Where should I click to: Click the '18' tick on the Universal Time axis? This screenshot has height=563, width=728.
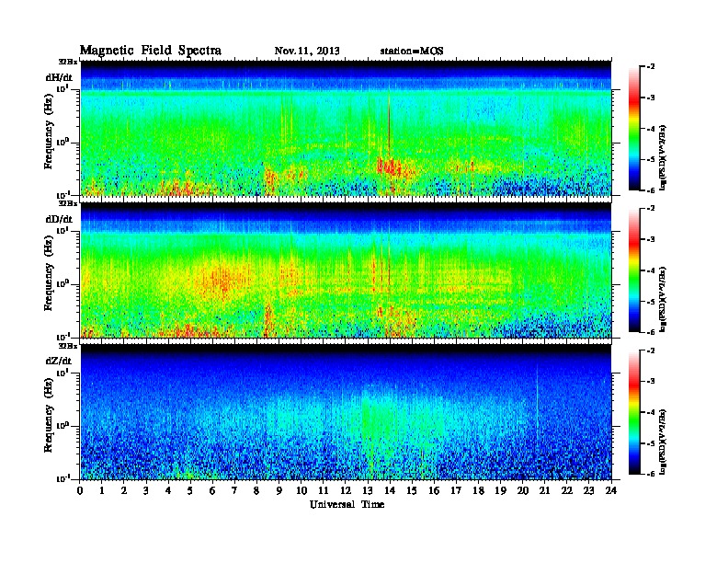(x=478, y=490)
